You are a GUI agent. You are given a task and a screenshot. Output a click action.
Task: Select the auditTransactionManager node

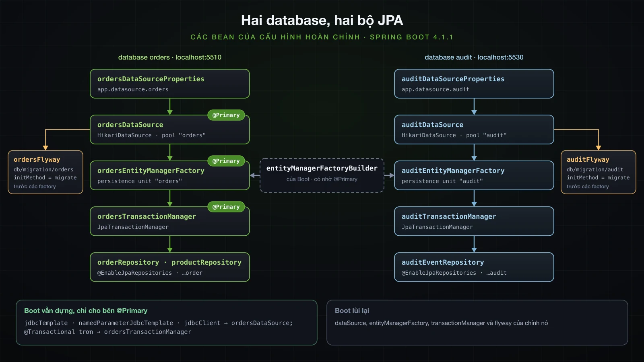(474, 221)
